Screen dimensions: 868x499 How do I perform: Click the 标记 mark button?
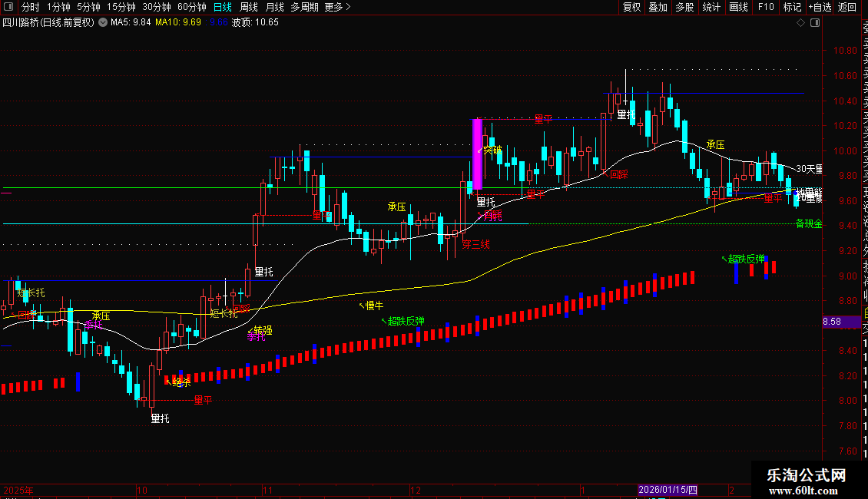792,7
